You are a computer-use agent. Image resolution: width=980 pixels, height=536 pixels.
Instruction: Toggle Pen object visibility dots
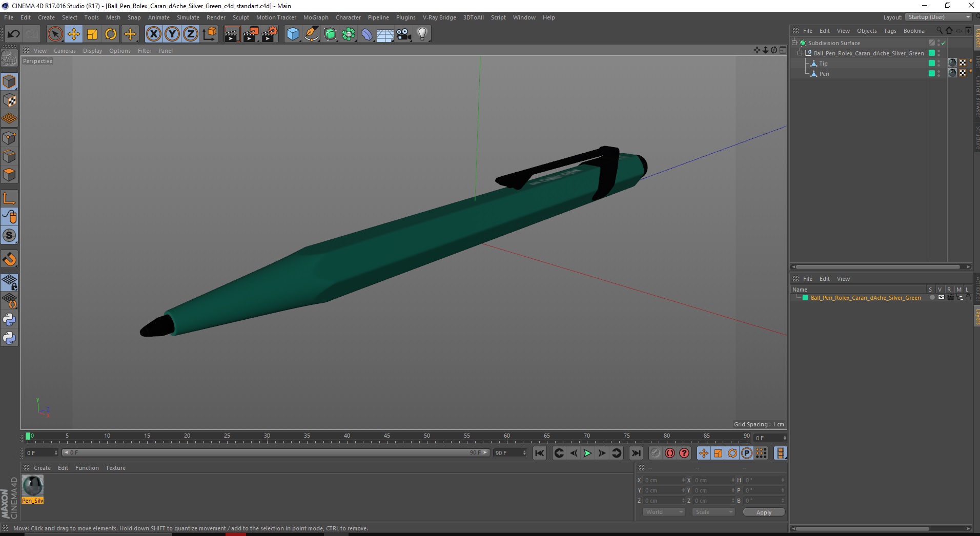(x=938, y=74)
